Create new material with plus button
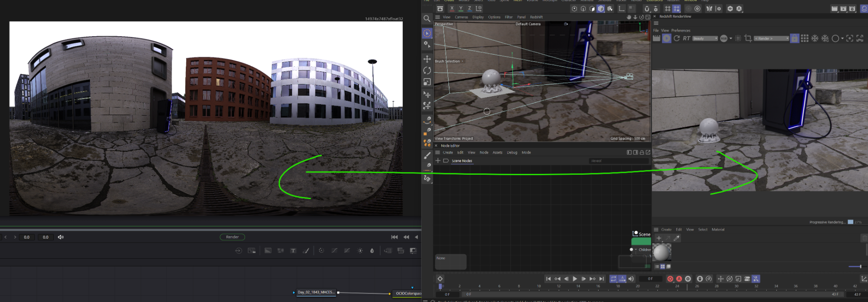The image size is (868, 302). tap(659, 238)
